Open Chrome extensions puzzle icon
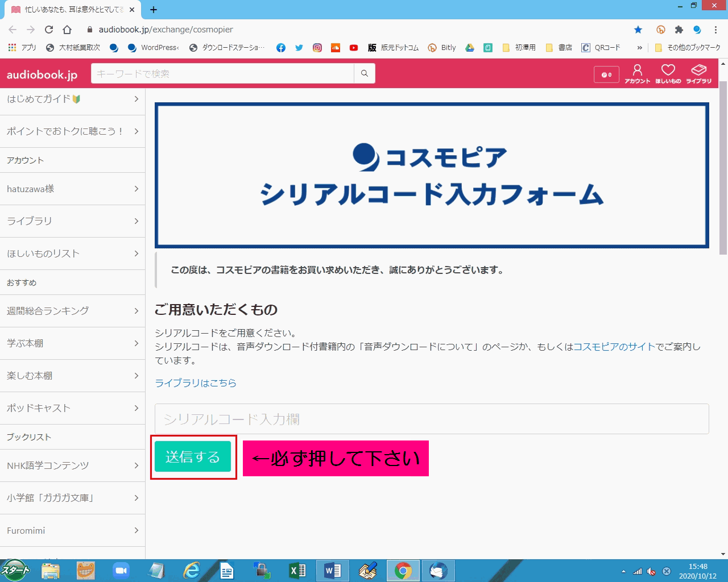The height and width of the screenshot is (582, 728). [x=679, y=30]
